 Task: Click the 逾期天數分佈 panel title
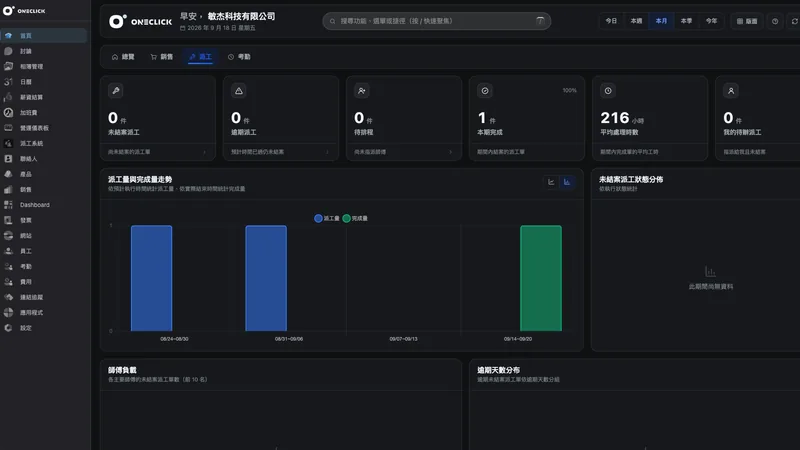pyautogui.click(x=498, y=370)
